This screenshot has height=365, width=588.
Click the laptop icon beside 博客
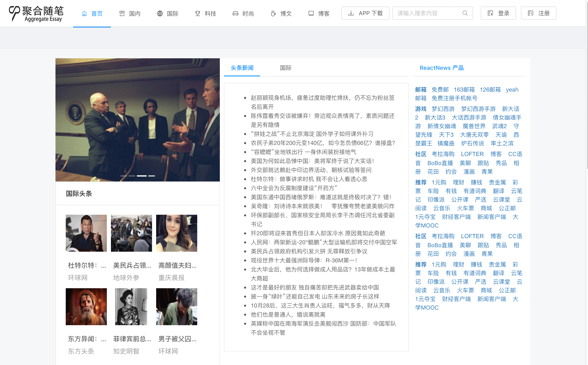[311, 14]
